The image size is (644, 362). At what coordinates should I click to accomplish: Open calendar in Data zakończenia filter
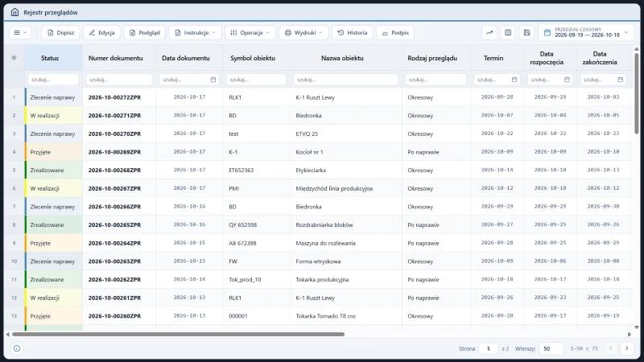(x=620, y=80)
